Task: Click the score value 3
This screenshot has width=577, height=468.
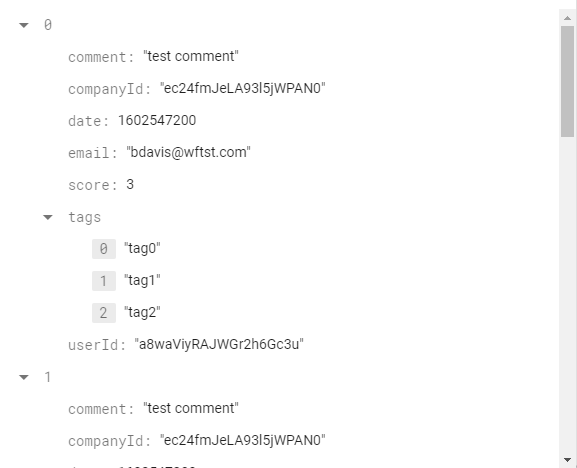Action: point(130,184)
